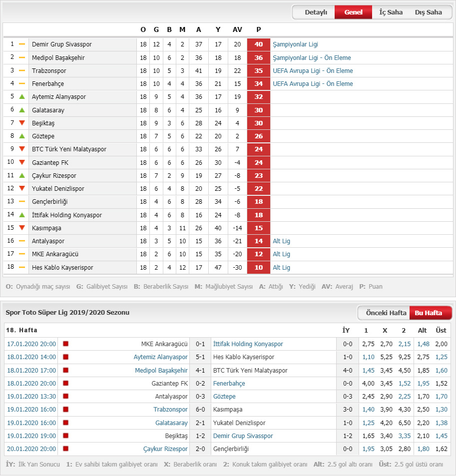Select the Bu Hafta toggle button
Screen dimensions: 456x476
click(x=429, y=313)
